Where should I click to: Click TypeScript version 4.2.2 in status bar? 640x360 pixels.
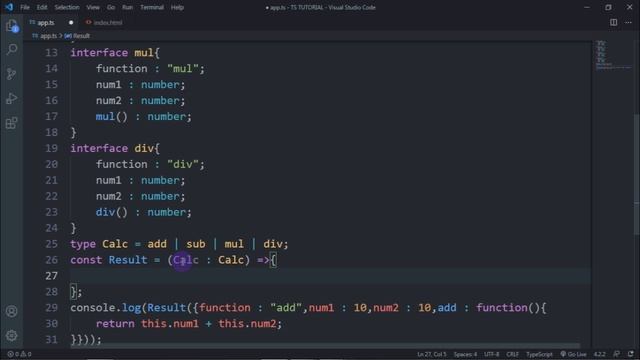600,354
